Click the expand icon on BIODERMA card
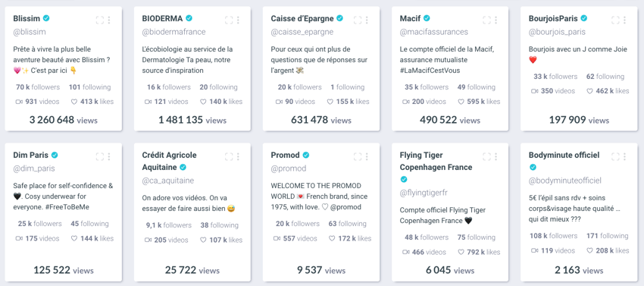644x286 pixels. click(229, 20)
